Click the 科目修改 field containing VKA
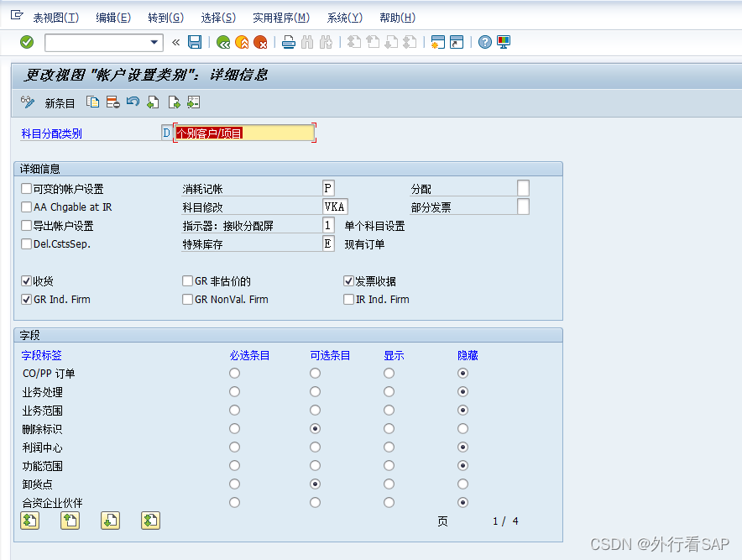Image resolution: width=742 pixels, height=560 pixels. [x=335, y=207]
